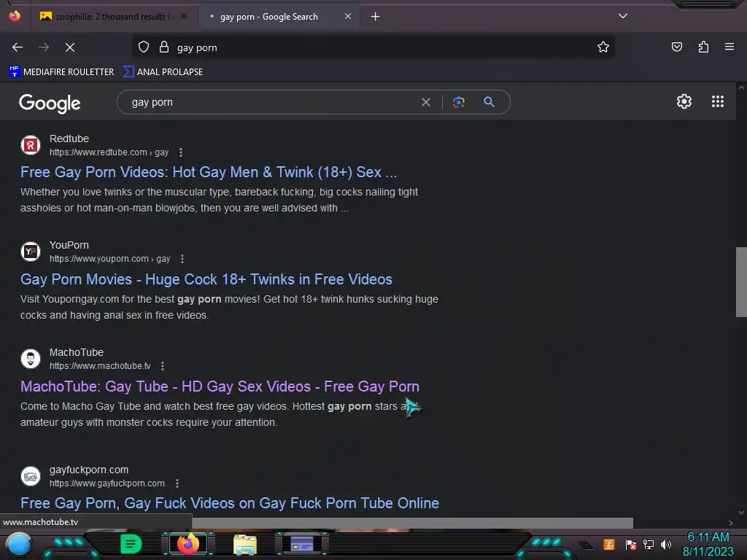Click the Redtube result favicon
This screenshot has height=560, width=747.
[x=31, y=145]
